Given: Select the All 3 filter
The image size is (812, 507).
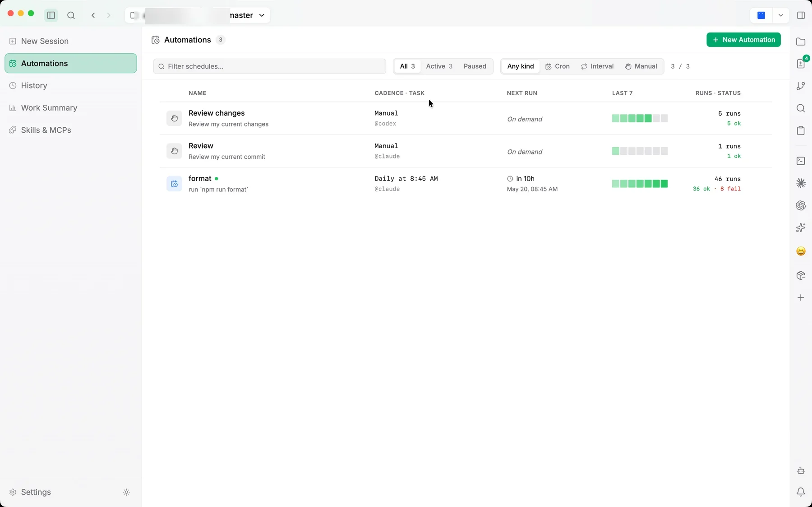Looking at the screenshot, I should (x=407, y=66).
